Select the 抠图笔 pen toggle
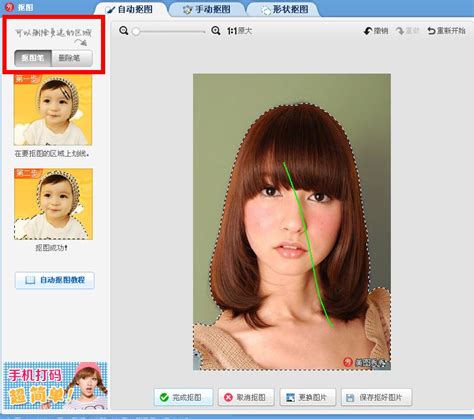The image size is (474, 419). point(33,58)
